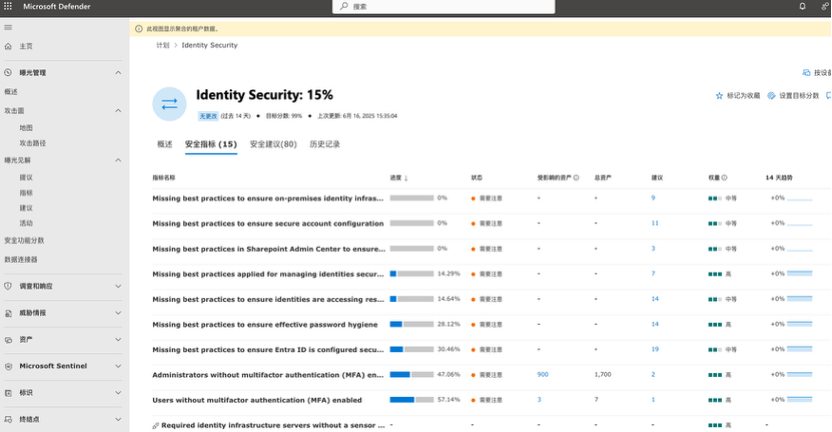Click the 57.14% progress bar for Users without MFA
This screenshot has width=832, height=432.
(x=412, y=400)
